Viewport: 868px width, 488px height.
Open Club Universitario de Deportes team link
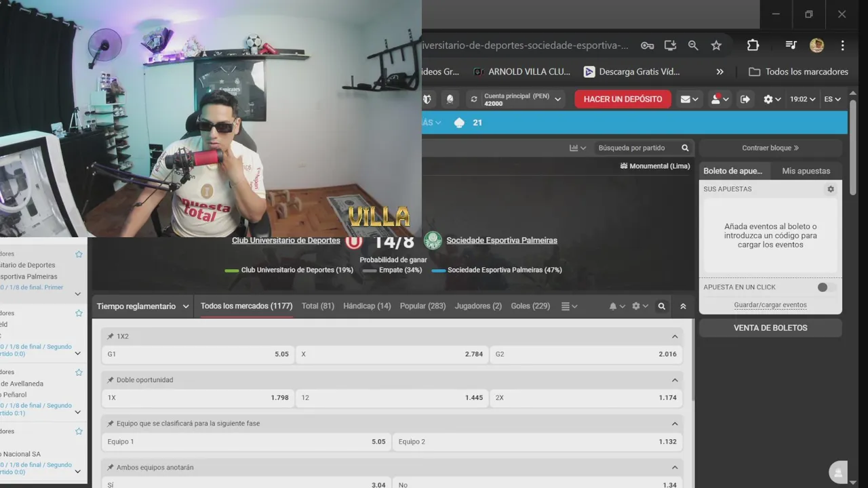click(286, 241)
